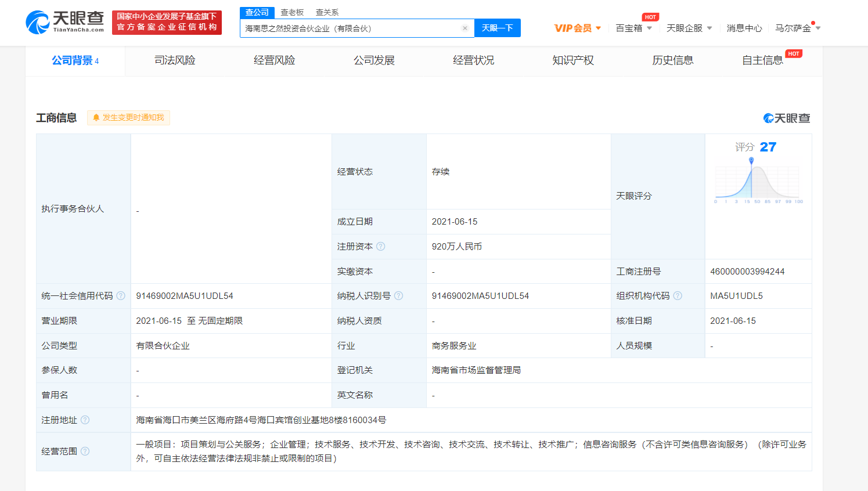The width and height of the screenshot is (868, 491).
Task: Click the taxpayer ID value beside 纳税人识别号
Action: 480,296
